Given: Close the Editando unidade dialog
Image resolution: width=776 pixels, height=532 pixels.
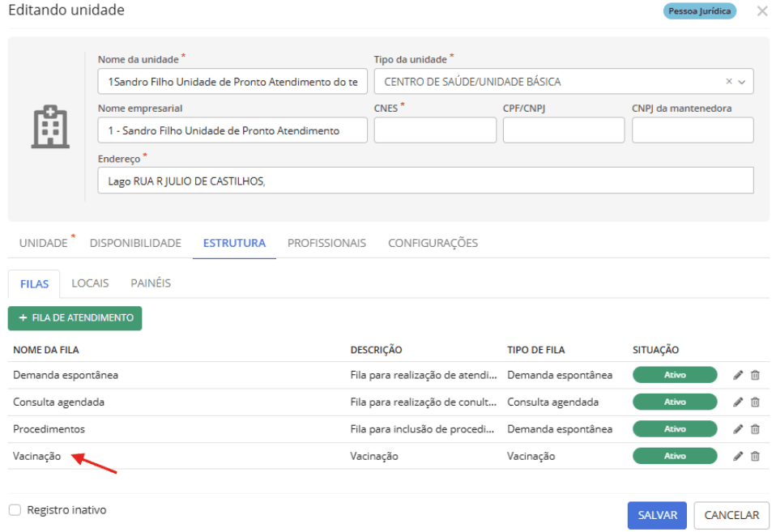Looking at the screenshot, I should point(762,11).
